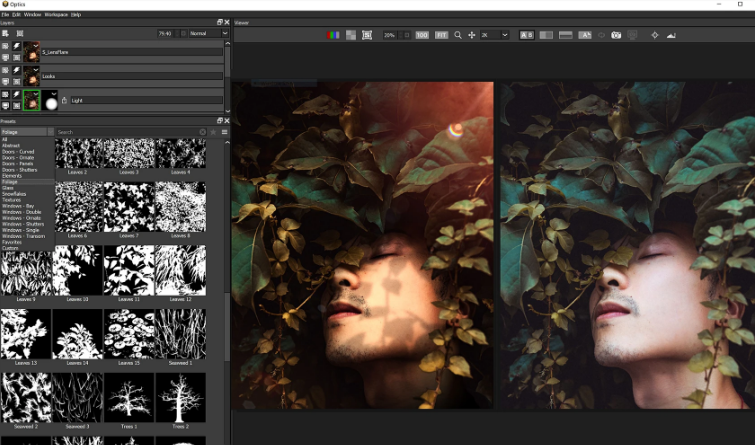
Task: Click the dimmed monitor icon in Viewer toolbar
Action: 632,35
